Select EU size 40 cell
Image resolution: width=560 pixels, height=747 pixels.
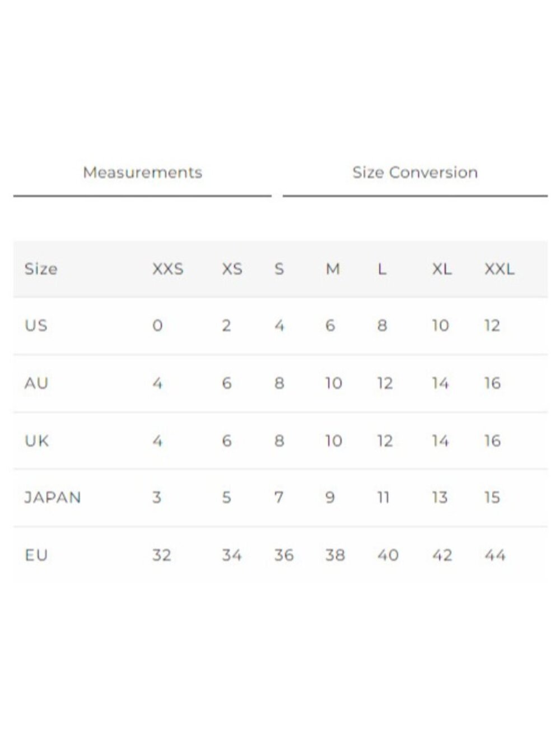pos(388,555)
